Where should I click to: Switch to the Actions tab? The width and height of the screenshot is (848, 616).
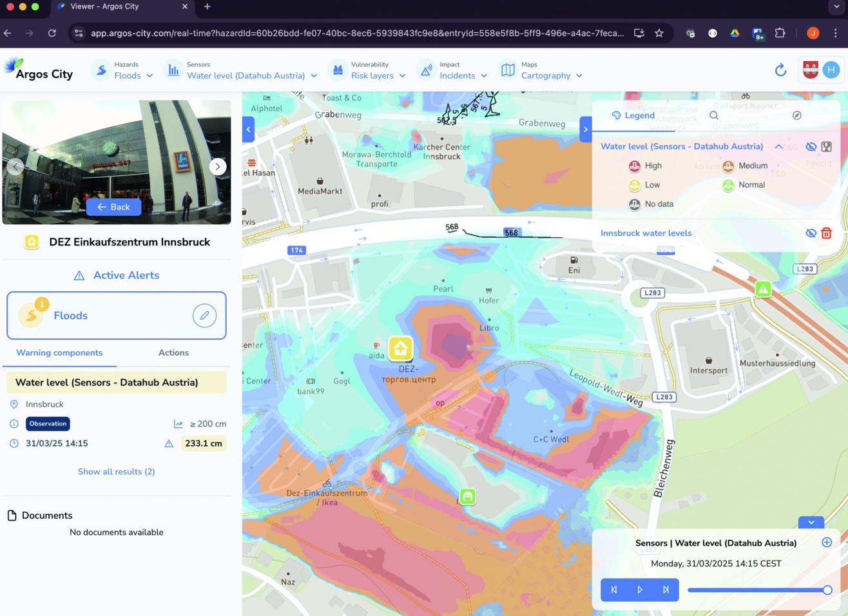coord(173,353)
